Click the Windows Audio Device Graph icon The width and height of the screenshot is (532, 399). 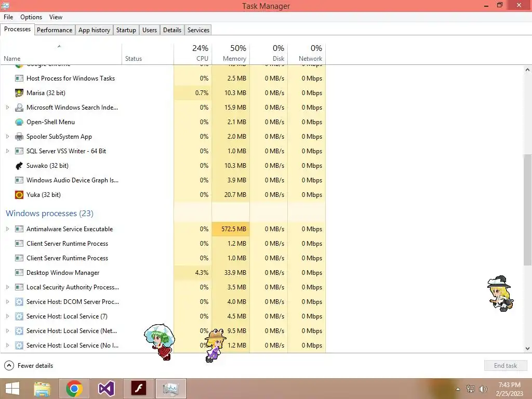(19, 180)
